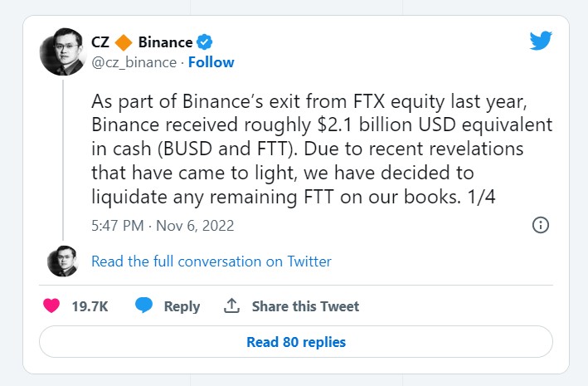Viewport: 588px width, 386px height.
Task: Open the 5:47 PM Nov 6, 2022 timestamp
Action: tap(163, 225)
